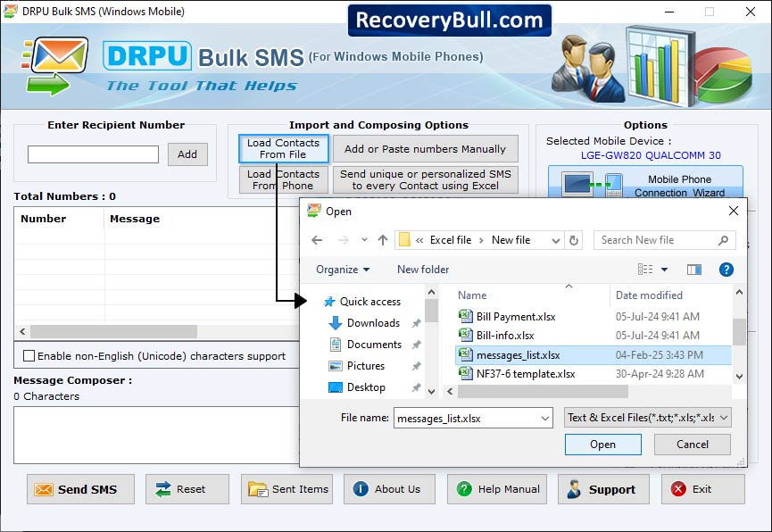772x532 pixels.
Task: Close the Open dialog with X
Action: 733,211
